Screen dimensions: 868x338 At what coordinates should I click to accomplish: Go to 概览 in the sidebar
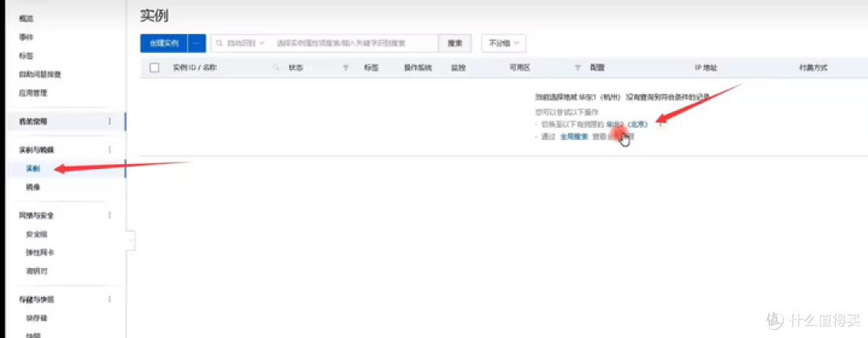click(x=26, y=19)
